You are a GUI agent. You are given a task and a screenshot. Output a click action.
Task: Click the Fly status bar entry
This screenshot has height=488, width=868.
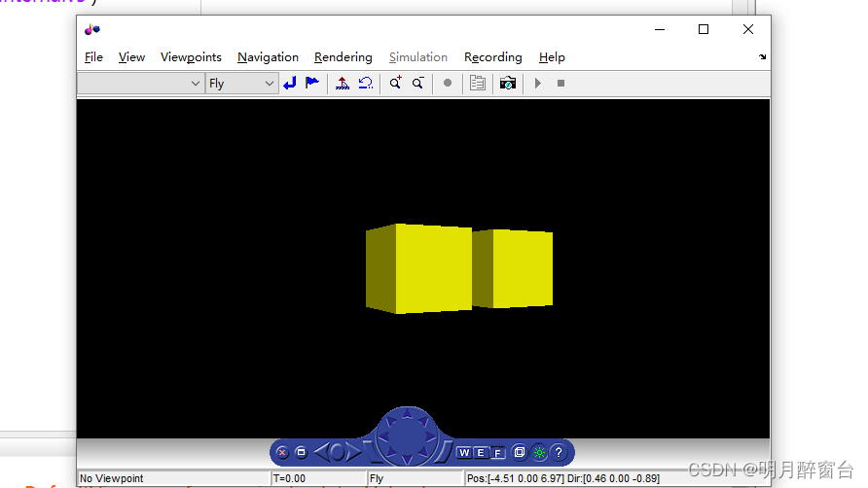coord(416,478)
